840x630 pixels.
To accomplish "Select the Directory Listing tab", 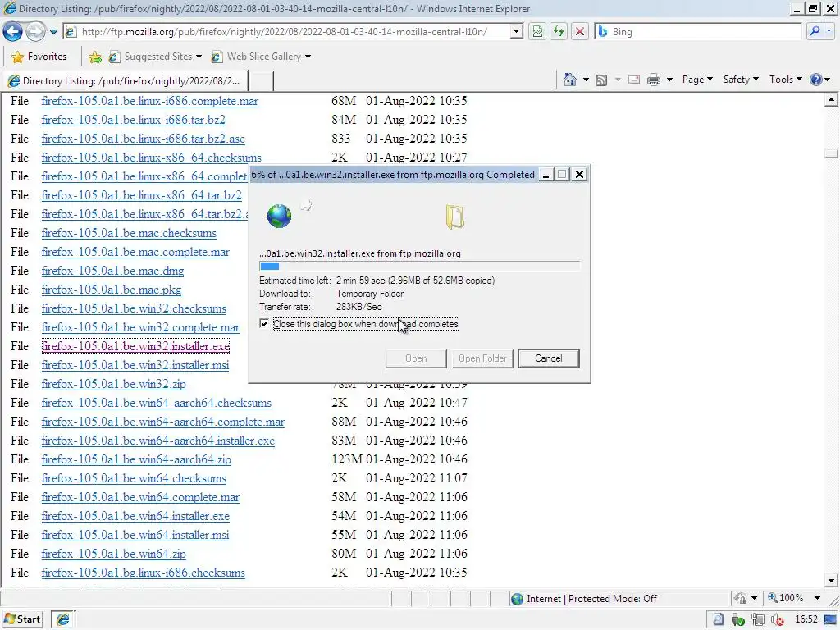I will pyautogui.click(x=125, y=81).
